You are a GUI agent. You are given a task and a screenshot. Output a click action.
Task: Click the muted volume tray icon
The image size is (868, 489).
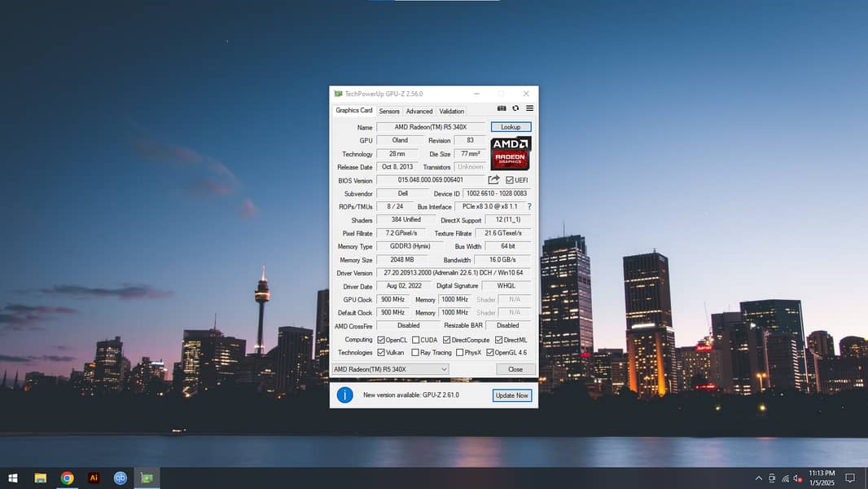click(798, 478)
